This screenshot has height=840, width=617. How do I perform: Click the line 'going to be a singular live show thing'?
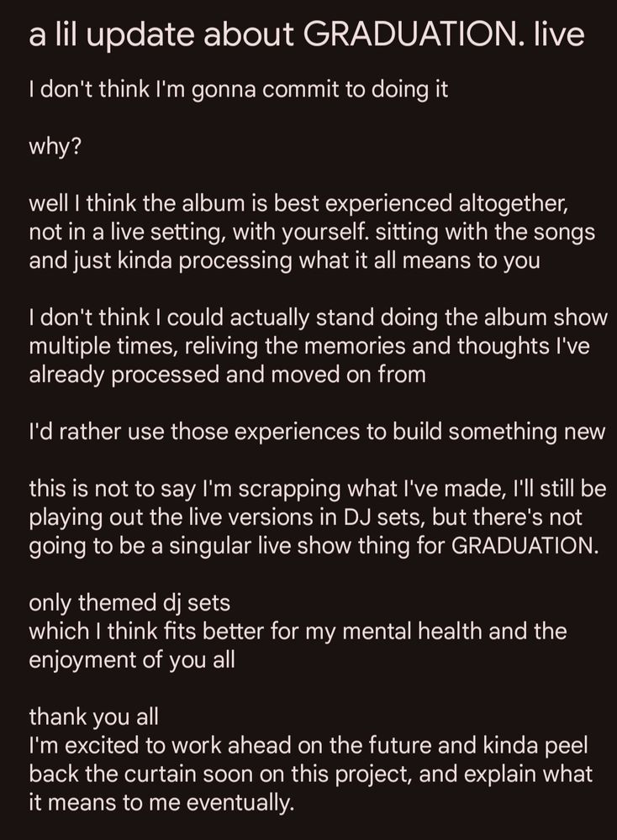point(314,546)
